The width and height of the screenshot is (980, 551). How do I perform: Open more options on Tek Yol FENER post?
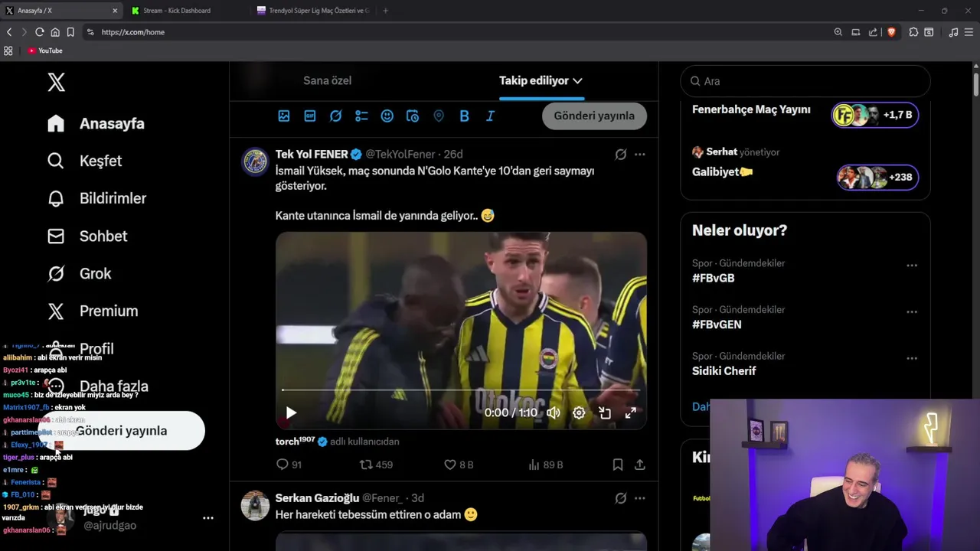coord(640,155)
